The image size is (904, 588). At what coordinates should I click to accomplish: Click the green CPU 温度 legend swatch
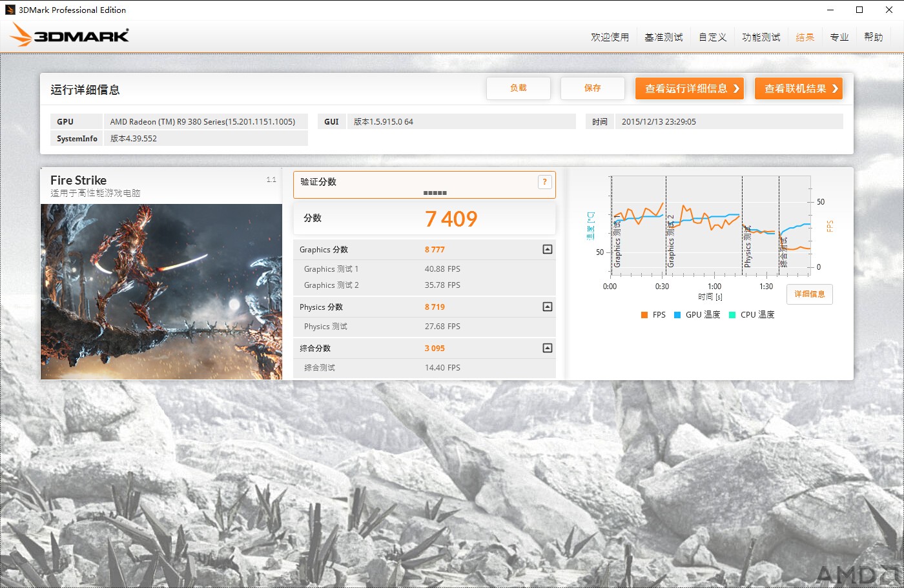732,315
